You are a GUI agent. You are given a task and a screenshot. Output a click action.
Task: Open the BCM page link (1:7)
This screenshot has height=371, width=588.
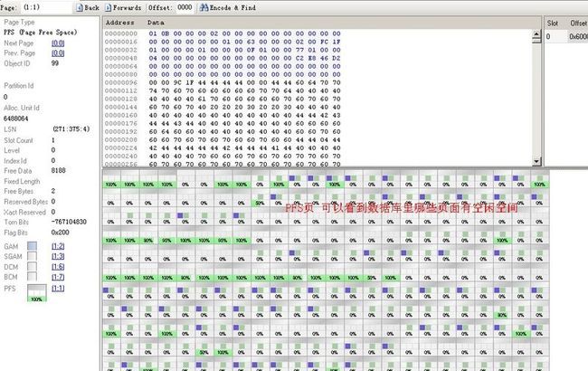[58, 277]
